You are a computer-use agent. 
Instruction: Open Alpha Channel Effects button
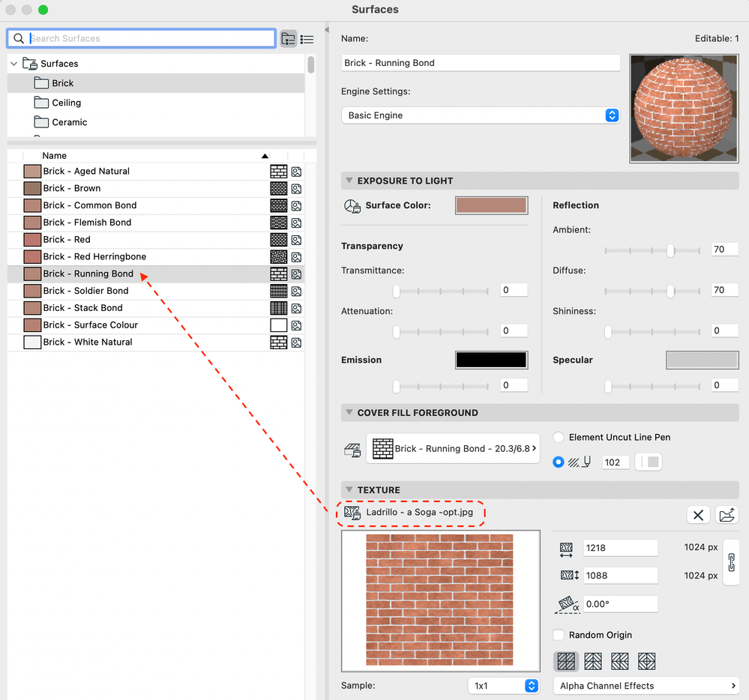[x=646, y=686]
